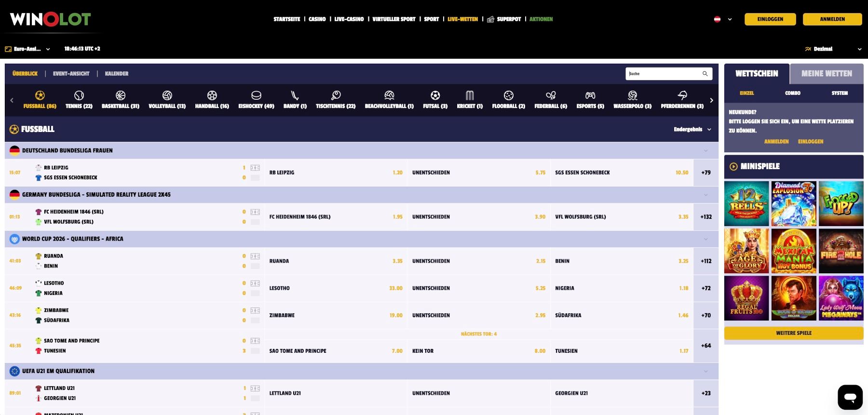Select the Bandy (1) sport icon
The image size is (868, 415).
(295, 95)
